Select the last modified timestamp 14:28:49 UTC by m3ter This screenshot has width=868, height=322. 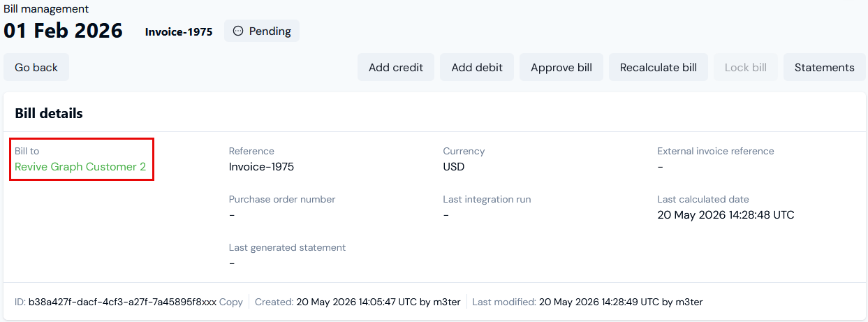(x=621, y=302)
